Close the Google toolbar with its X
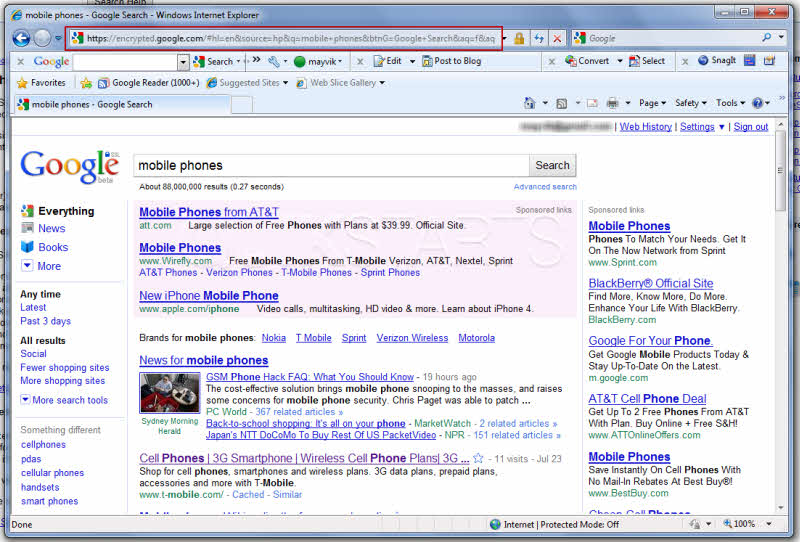The width and height of the screenshot is (800, 542). [20, 62]
